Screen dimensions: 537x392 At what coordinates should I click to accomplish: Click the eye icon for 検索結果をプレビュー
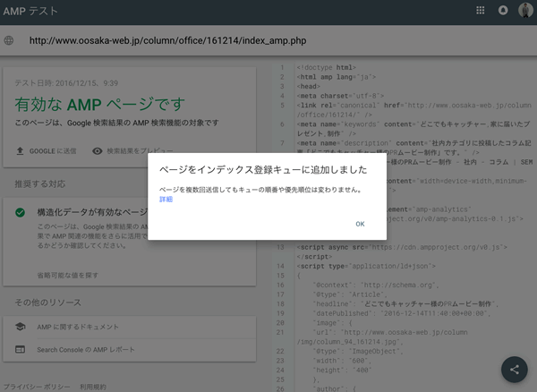(x=98, y=151)
